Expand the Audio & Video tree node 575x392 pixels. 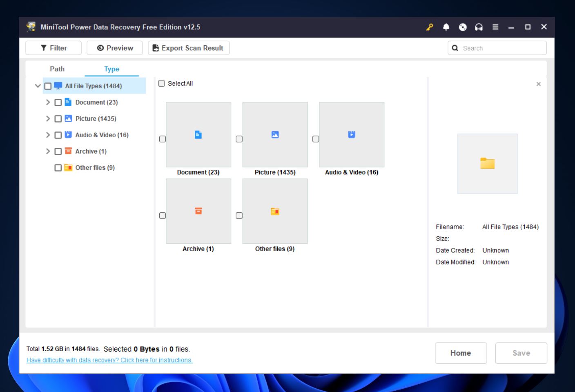click(48, 135)
